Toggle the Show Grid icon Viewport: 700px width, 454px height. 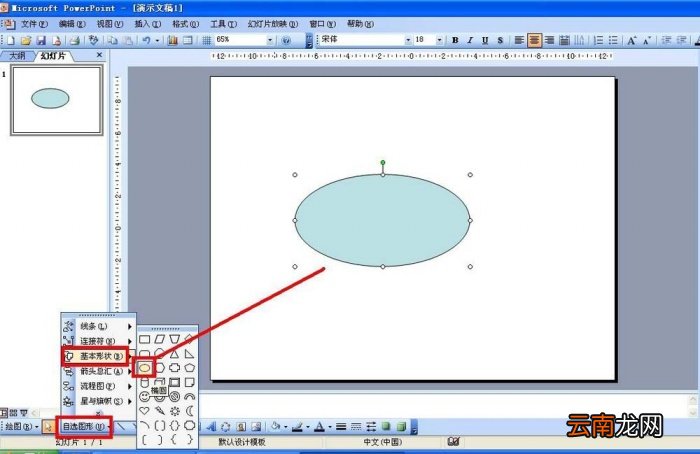206,41
